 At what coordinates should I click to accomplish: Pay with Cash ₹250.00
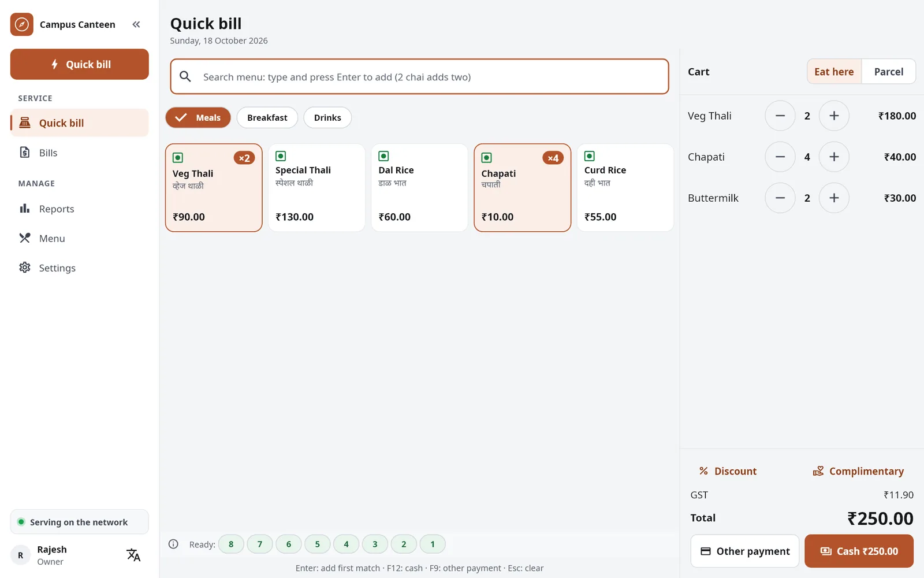pyautogui.click(x=859, y=551)
